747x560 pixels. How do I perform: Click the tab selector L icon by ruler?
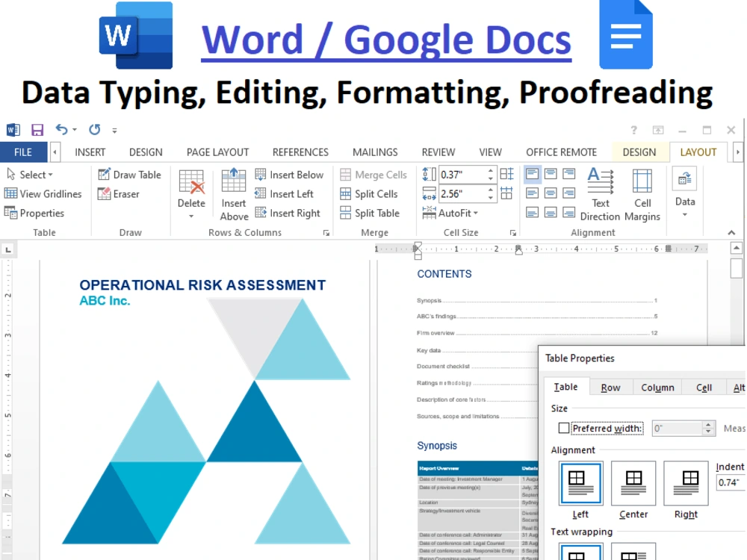(8, 249)
